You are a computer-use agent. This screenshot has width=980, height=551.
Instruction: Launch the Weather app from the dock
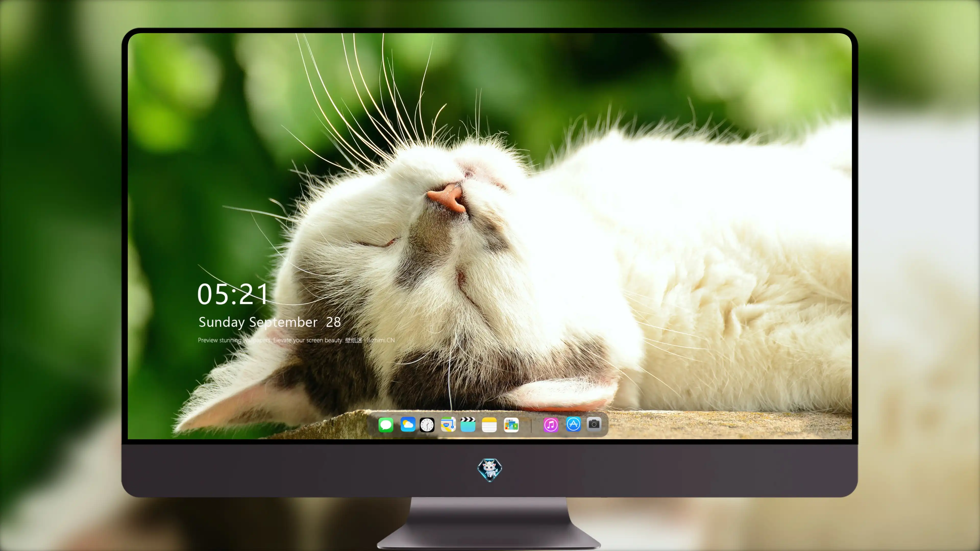coord(408,424)
